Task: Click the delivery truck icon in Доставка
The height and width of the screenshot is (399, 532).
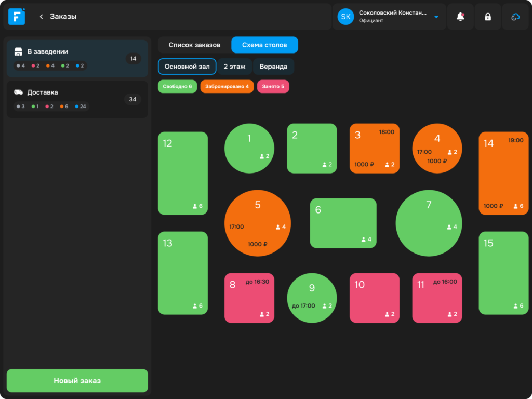Action: [x=18, y=92]
